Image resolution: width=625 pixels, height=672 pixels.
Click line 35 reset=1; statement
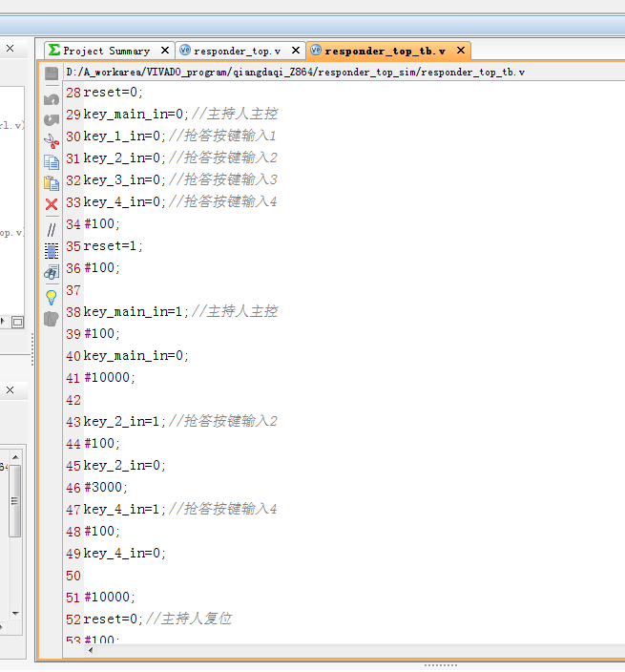point(114,245)
